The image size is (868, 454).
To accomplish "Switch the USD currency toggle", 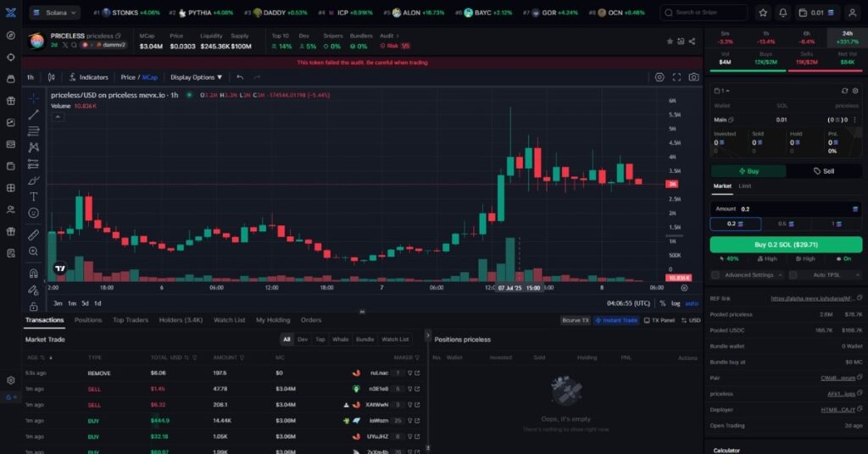I will point(691,320).
